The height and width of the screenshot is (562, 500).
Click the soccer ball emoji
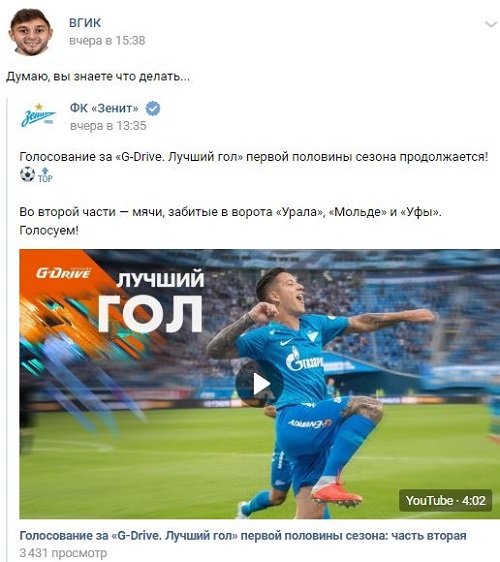click(x=27, y=175)
